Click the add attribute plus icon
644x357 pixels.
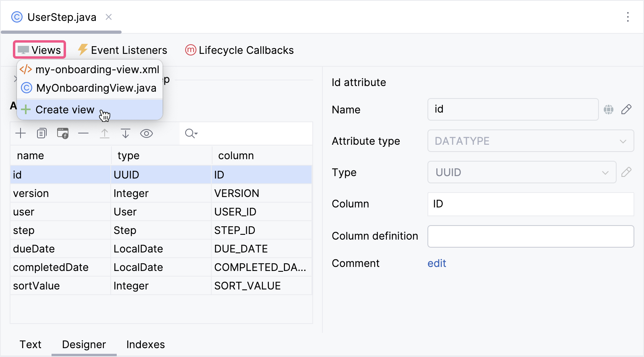click(21, 133)
